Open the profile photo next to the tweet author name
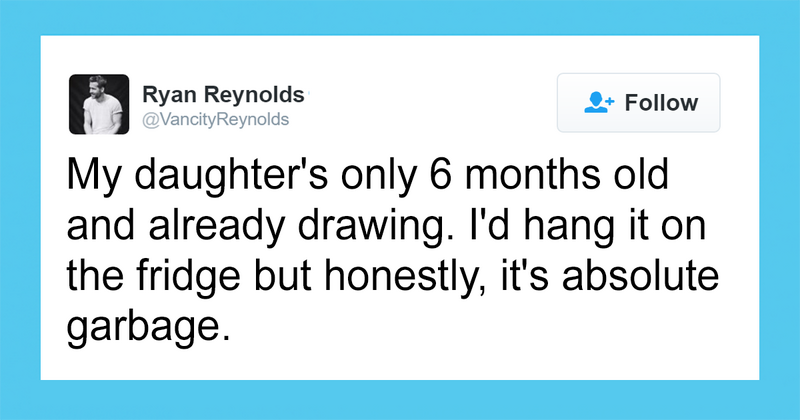Screen dimensions: 800x420 point(99,104)
